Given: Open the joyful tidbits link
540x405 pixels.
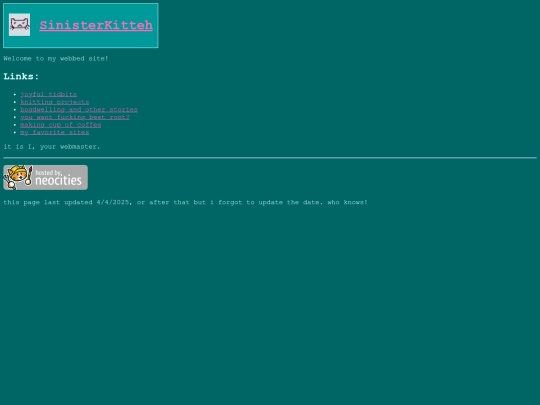Looking at the screenshot, I should (48, 94).
